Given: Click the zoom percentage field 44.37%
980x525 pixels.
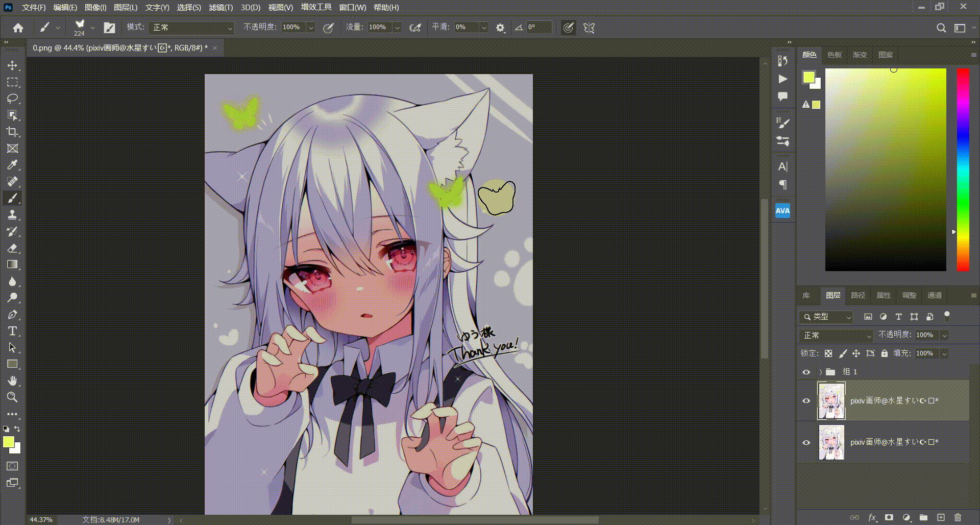Looking at the screenshot, I should pos(41,519).
